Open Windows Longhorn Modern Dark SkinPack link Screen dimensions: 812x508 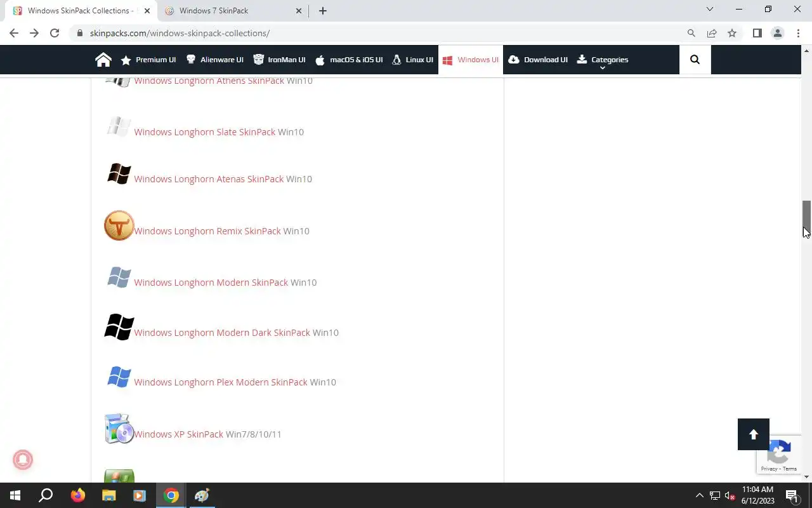[222, 333]
